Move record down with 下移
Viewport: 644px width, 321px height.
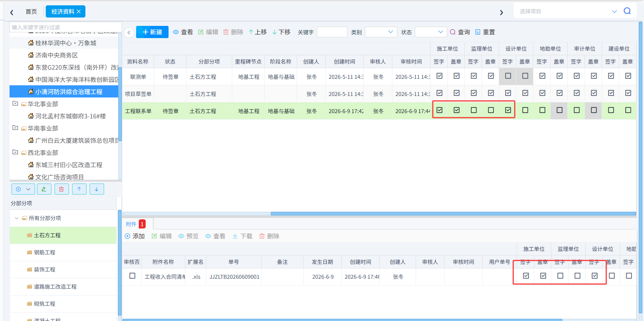(x=281, y=32)
